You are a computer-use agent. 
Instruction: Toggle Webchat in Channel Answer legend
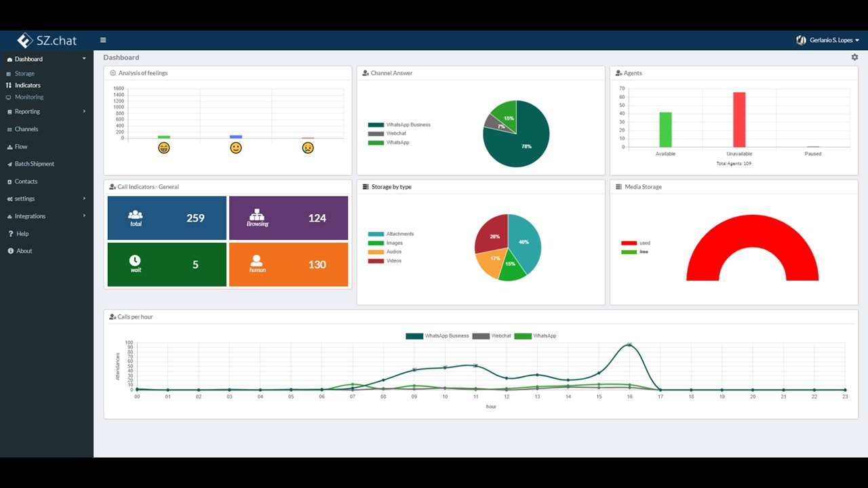(387, 134)
